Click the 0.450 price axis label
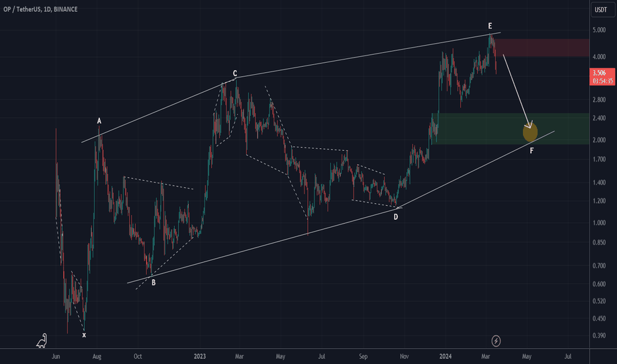 click(599, 318)
